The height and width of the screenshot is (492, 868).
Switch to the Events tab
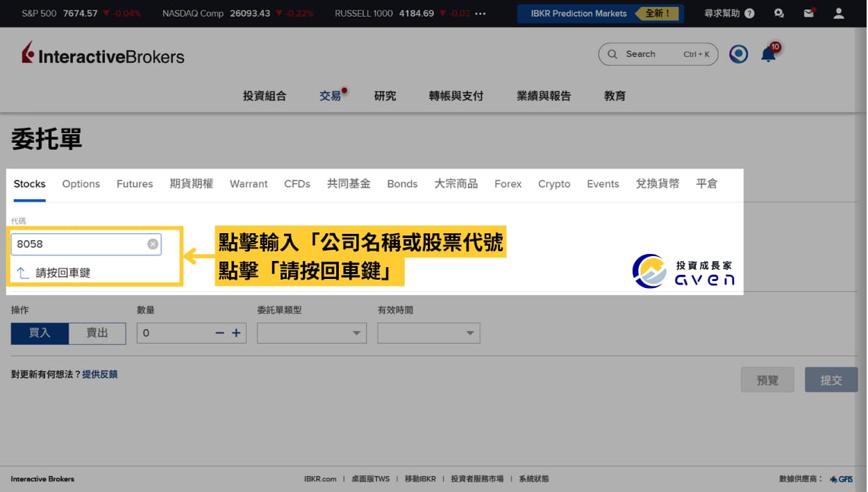(603, 184)
